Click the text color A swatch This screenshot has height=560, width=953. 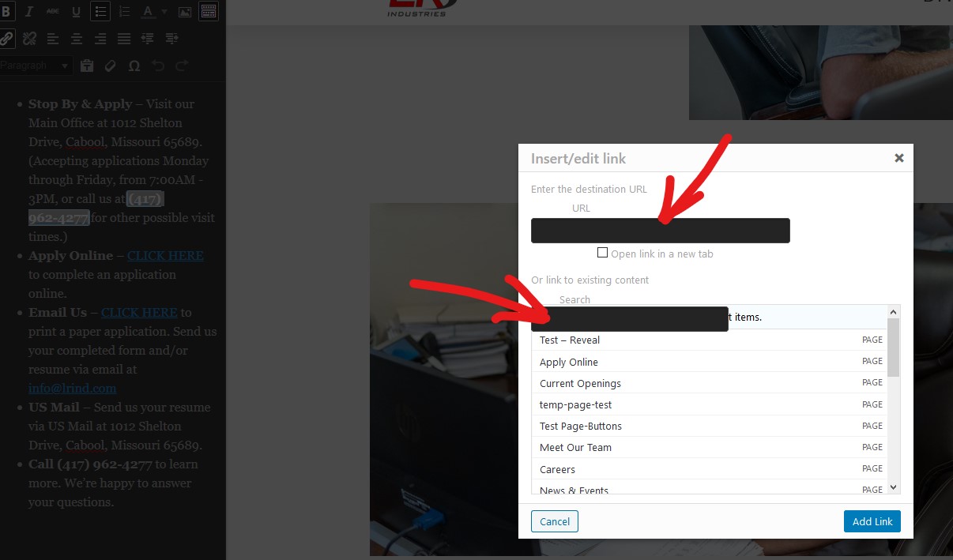[x=148, y=12]
